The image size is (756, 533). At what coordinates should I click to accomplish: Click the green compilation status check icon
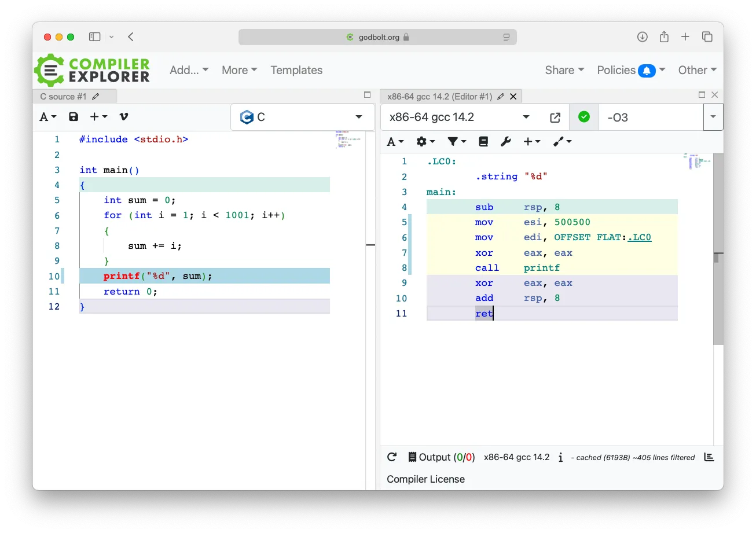tap(584, 117)
